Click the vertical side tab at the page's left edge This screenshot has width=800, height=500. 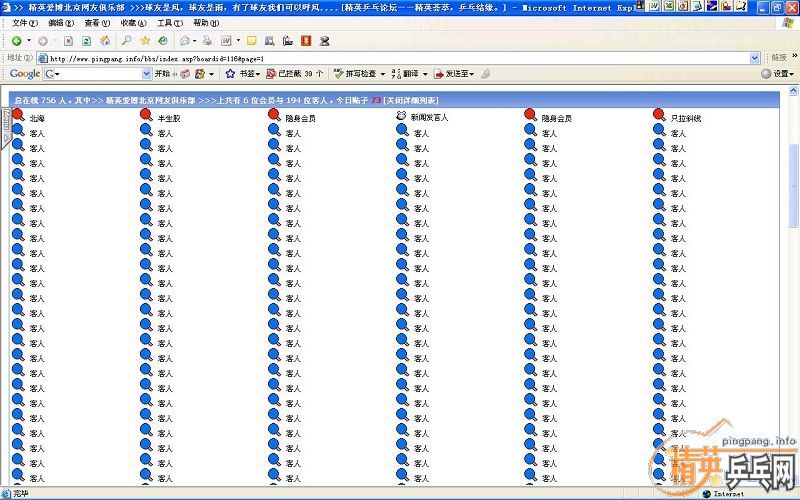(6, 127)
